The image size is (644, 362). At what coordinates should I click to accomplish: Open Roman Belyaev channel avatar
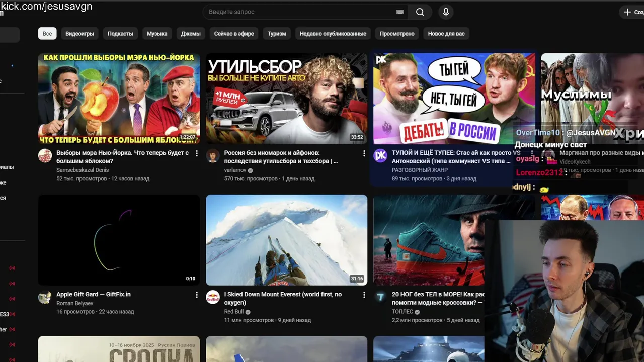point(45,297)
